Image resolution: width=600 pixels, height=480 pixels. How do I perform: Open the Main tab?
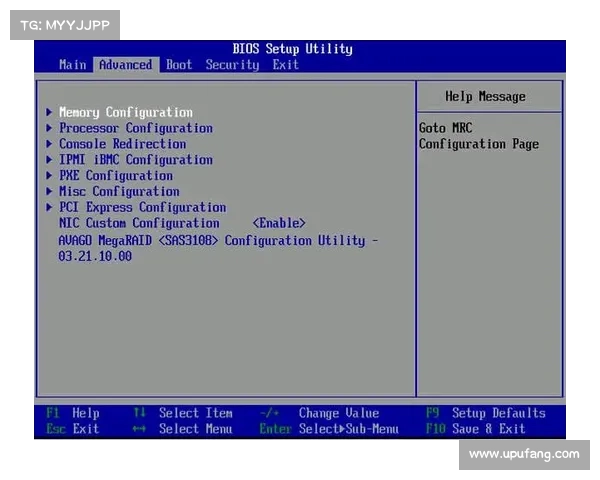click(73, 65)
